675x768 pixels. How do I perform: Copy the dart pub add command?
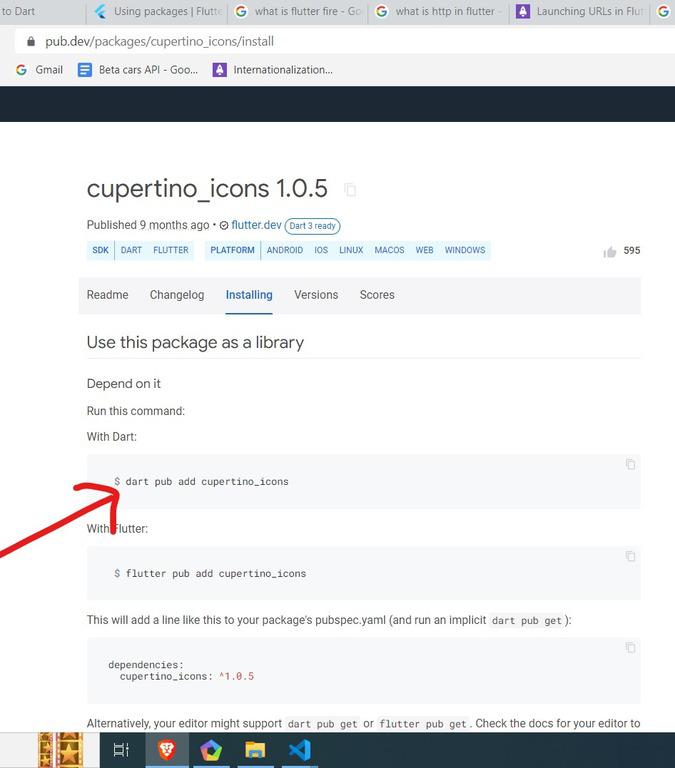(x=630, y=464)
